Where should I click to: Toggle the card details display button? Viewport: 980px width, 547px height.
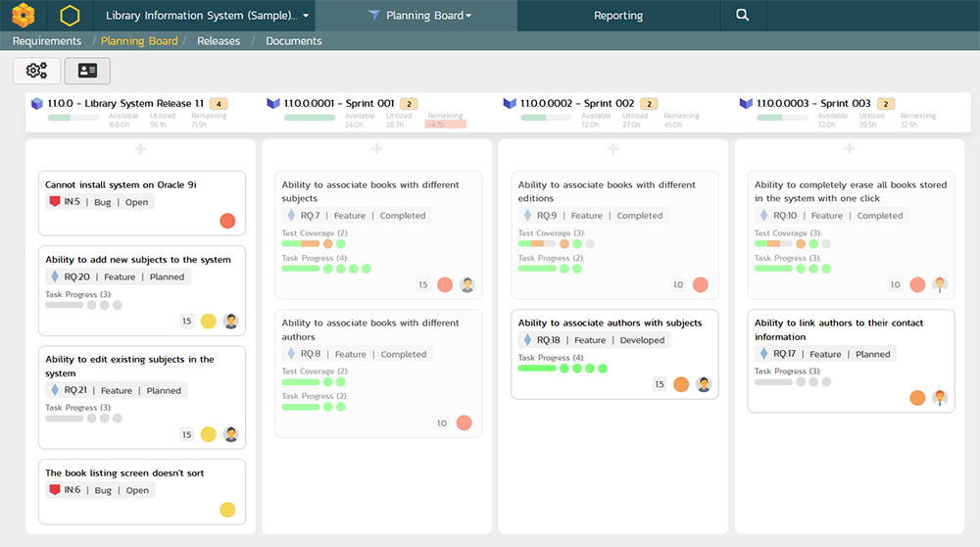87,71
